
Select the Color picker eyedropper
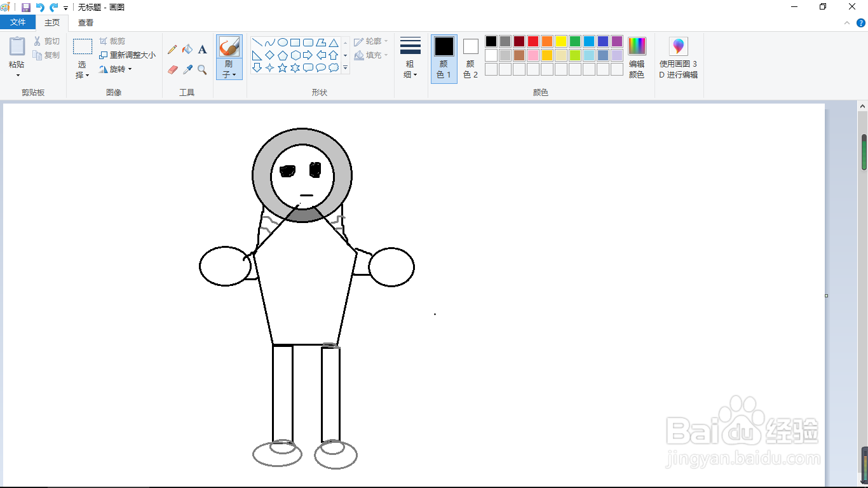(x=187, y=70)
